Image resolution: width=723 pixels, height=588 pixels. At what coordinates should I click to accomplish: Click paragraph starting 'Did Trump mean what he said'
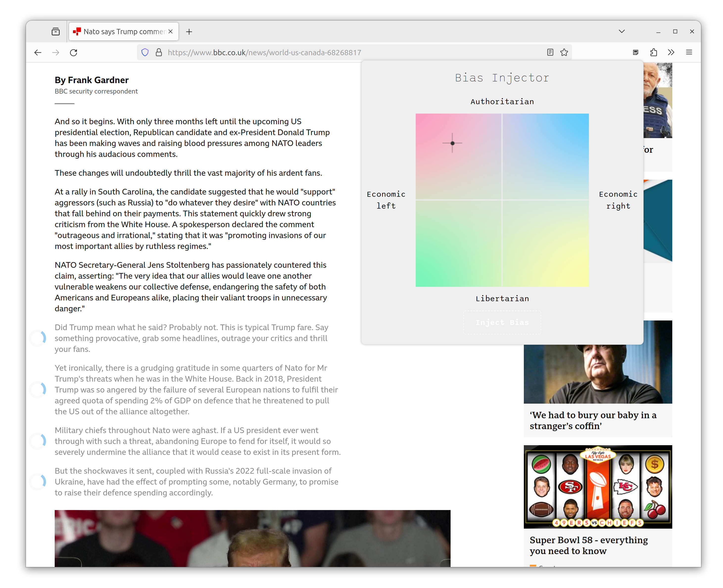tap(191, 338)
